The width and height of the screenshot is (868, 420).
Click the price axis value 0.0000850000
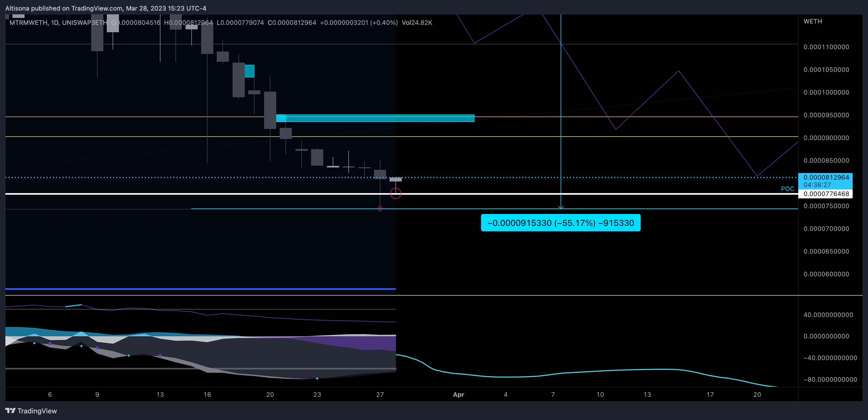826,161
